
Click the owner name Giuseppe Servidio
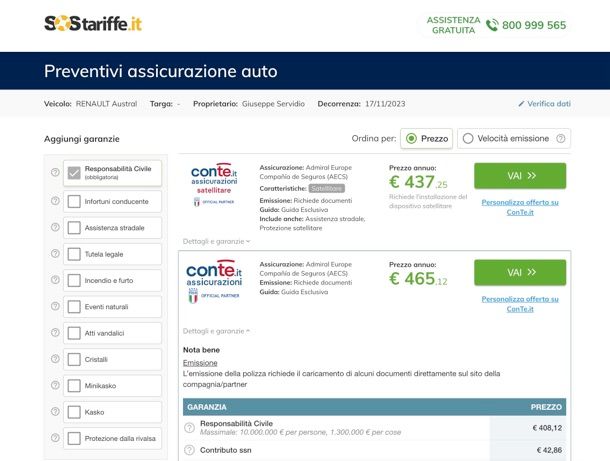pos(273,104)
